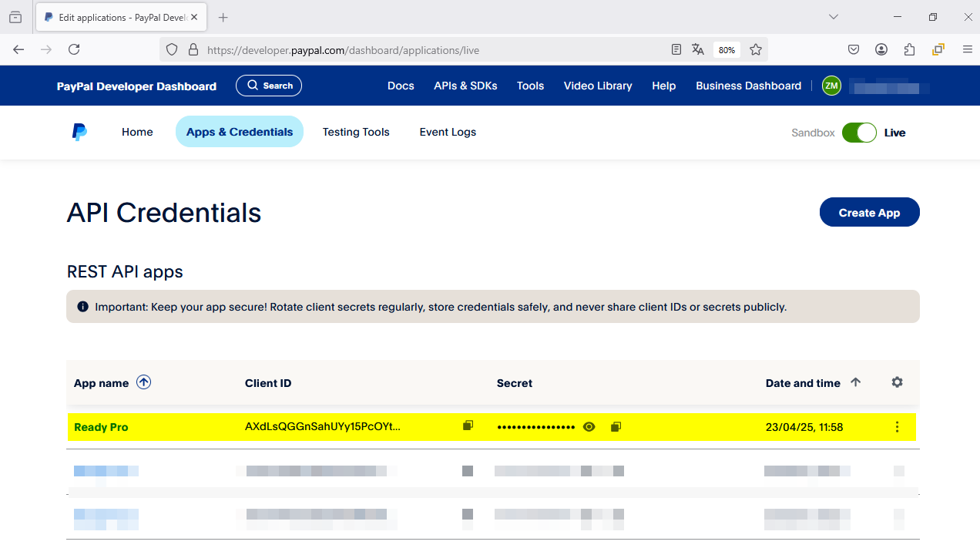The width and height of the screenshot is (980, 555).
Task: Click the Create App button
Action: click(869, 212)
